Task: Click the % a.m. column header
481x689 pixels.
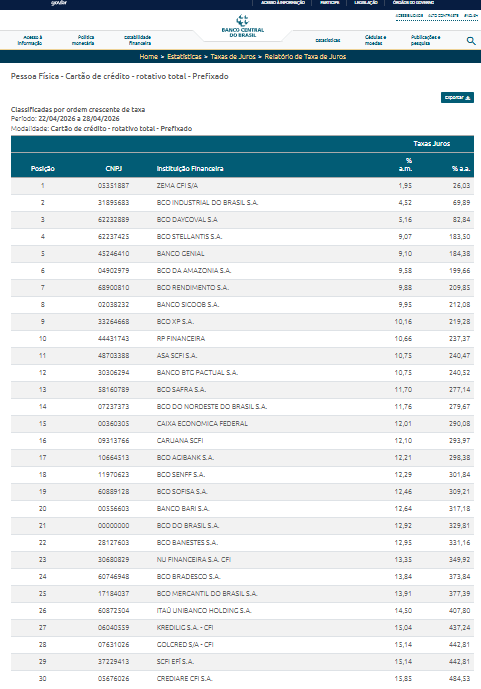Action: pos(405,164)
